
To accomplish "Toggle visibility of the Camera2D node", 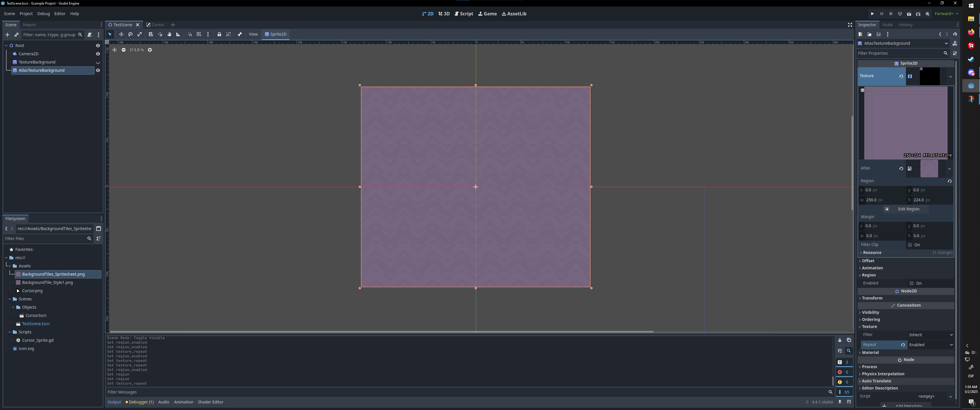I will coord(98,54).
